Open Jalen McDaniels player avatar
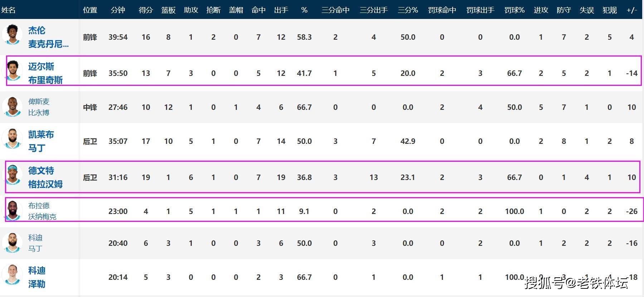Screen dimensions: 644x297 click(13, 34)
